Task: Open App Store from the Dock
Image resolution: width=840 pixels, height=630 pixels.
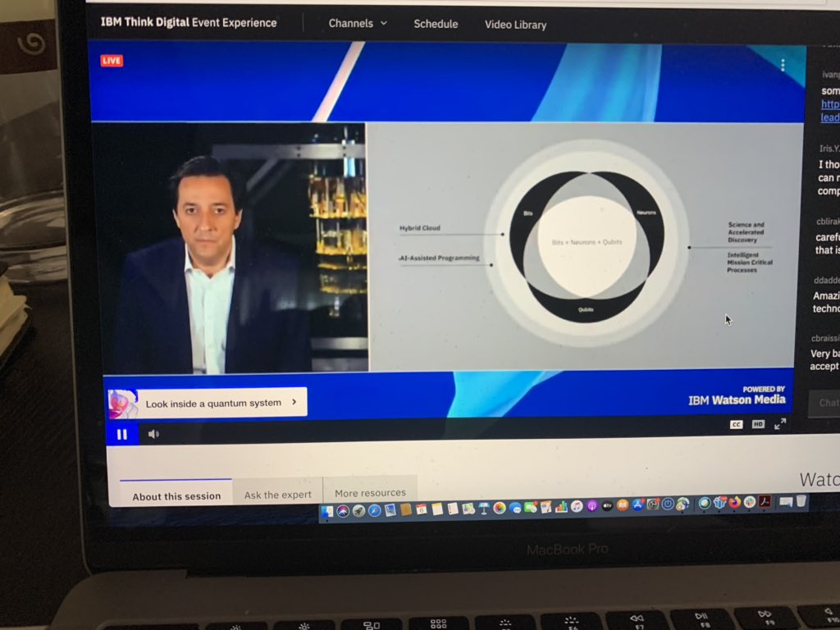Action: tap(637, 504)
